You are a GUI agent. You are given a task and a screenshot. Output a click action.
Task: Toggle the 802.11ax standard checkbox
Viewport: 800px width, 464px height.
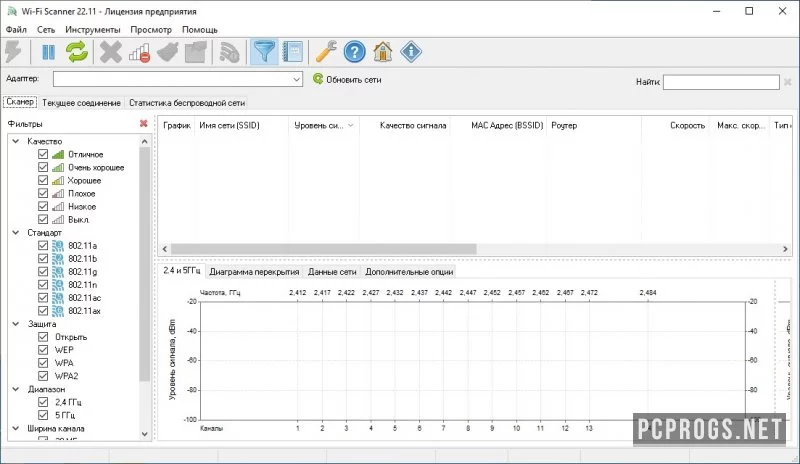click(x=43, y=310)
